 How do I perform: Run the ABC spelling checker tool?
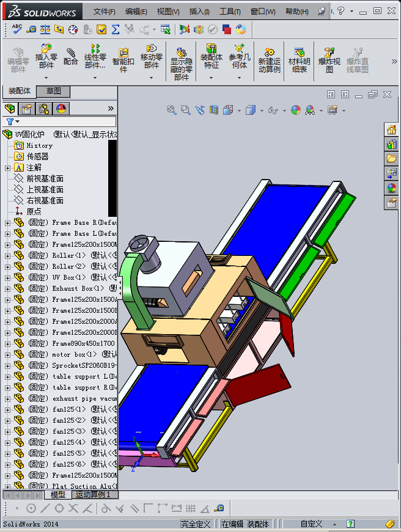(x=17, y=29)
